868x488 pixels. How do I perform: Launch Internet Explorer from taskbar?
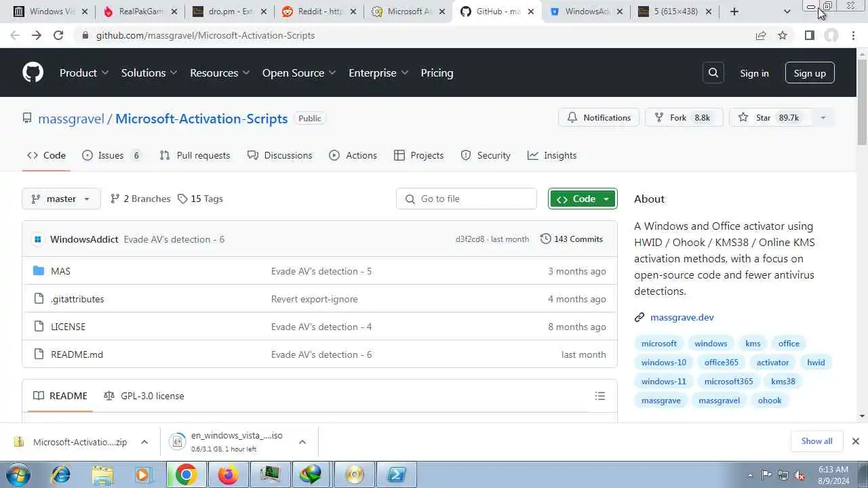pyautogui.click(x=60, y=474)
